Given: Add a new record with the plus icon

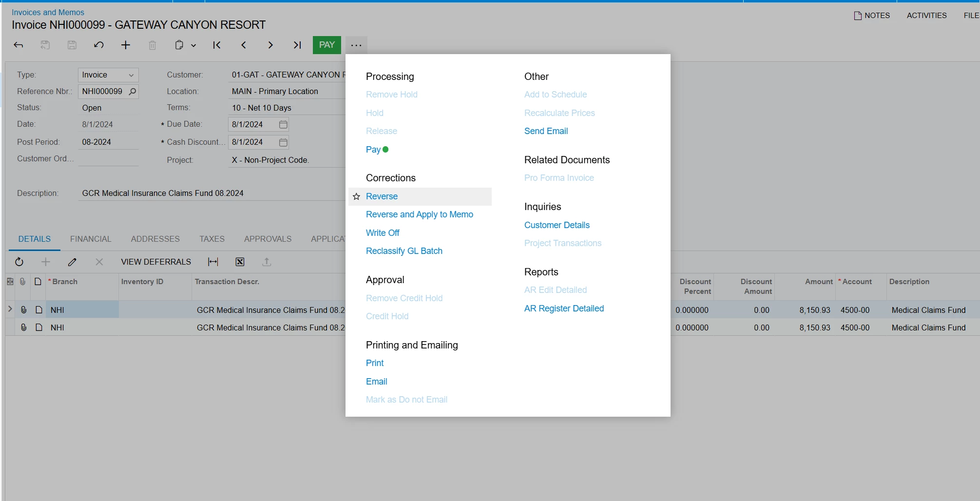Looking at the screenshot, I should [126, 45].
